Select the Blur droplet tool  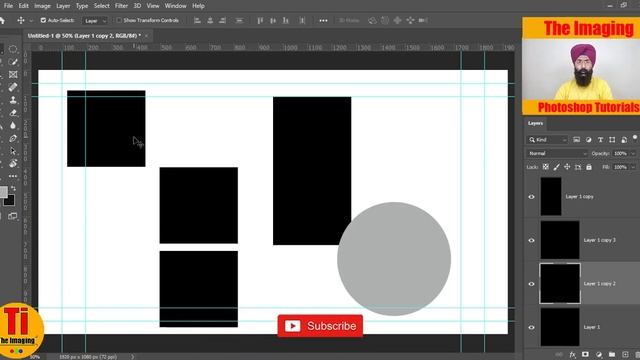(13, 125)
